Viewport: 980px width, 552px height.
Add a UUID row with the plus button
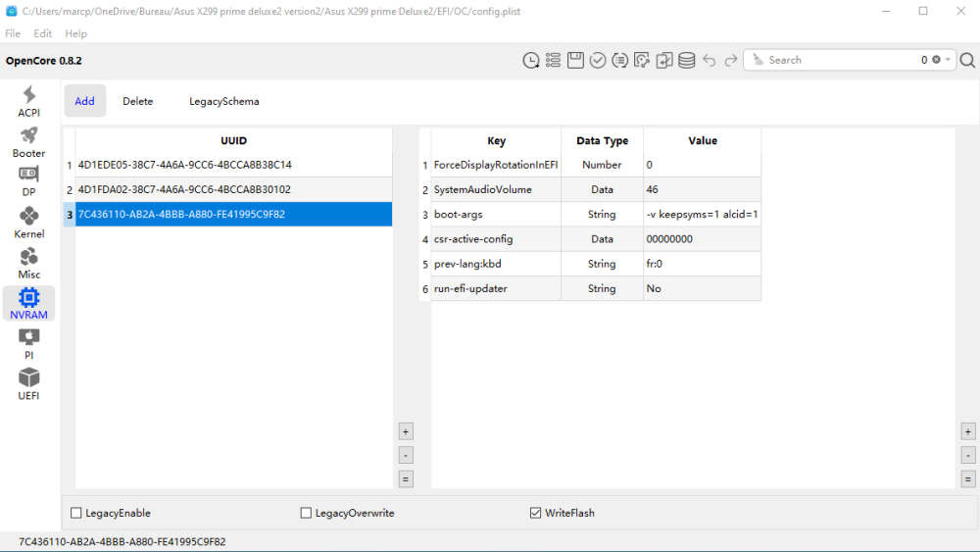coord(406,431)
